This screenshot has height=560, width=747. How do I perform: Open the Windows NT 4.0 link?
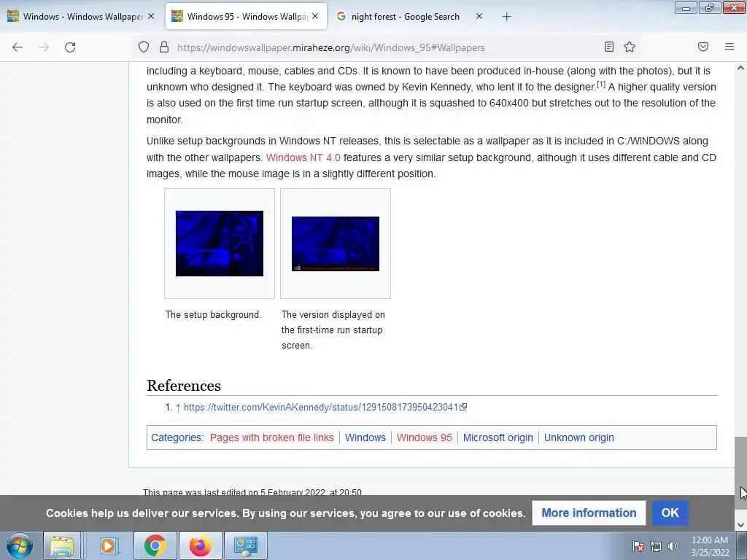coord(303,157)
